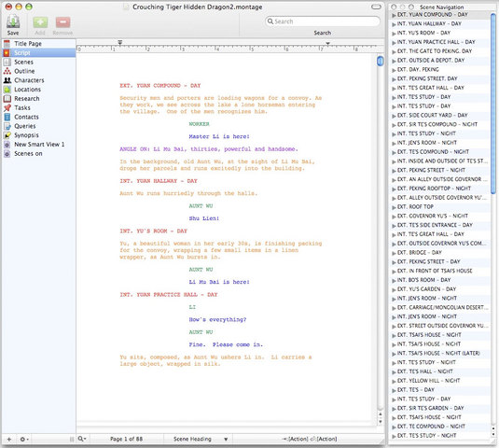Click the plus icon below the sidebar
This screenshot has height=448, width=499.
click(9, 440)
